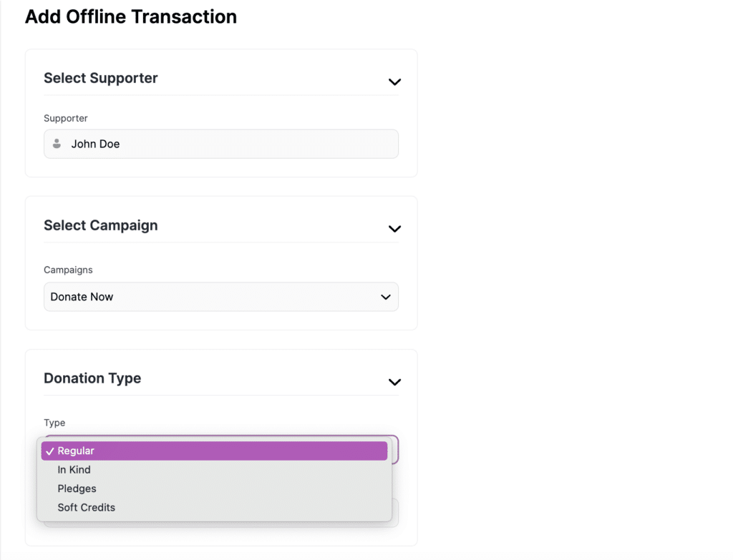Select "In Kind" from the Type list
The image size is (733, 560).
[74, 469]
